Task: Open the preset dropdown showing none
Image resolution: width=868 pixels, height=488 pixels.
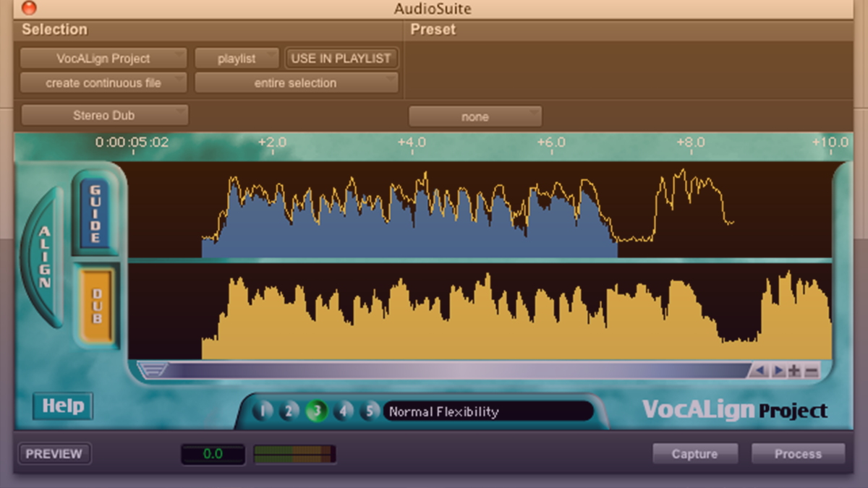Action: click(x=475, y=116)
